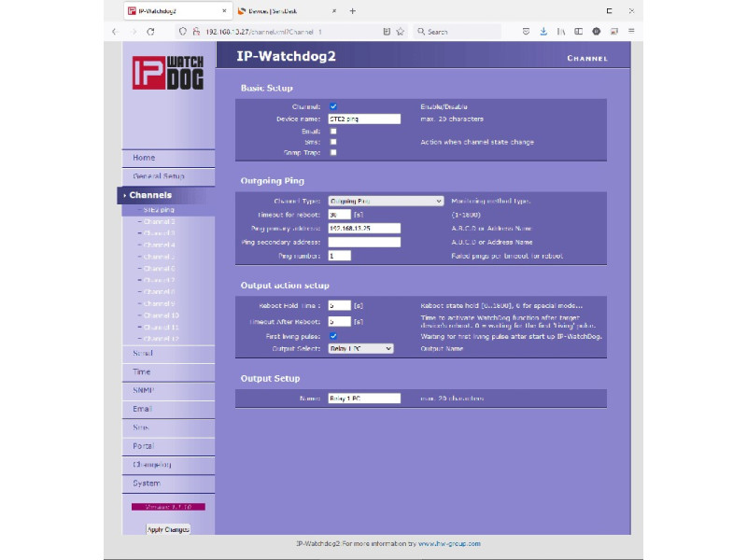Reload the IP-Watchdog2 page
747x560 pixels.
point(150,32)
